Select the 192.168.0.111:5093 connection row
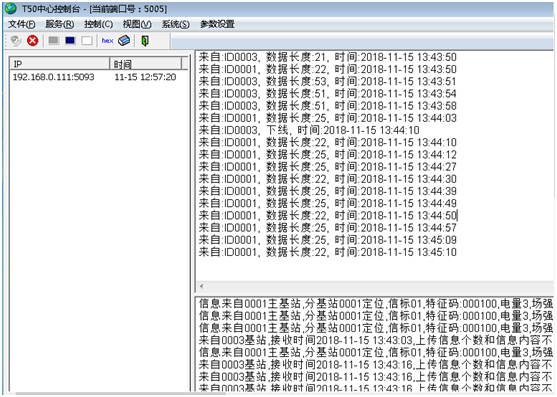This screenshot has width=557, height=397. tap(99, 77)
